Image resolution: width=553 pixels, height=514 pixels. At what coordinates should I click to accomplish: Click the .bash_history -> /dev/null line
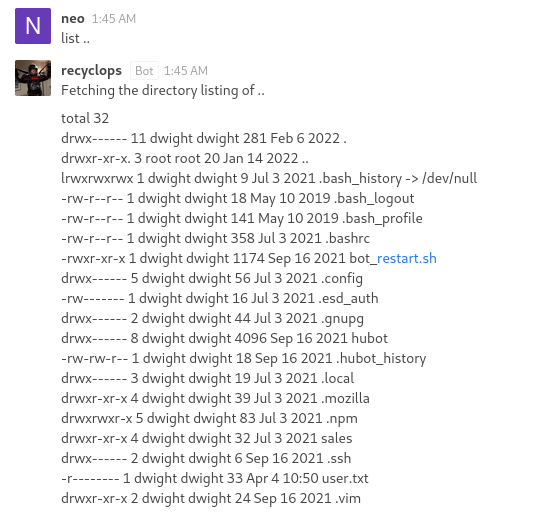click(269, 179)
